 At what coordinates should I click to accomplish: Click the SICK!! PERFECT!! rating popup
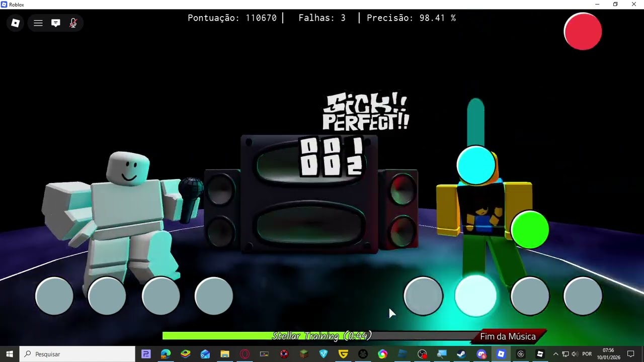coord(366,112)
